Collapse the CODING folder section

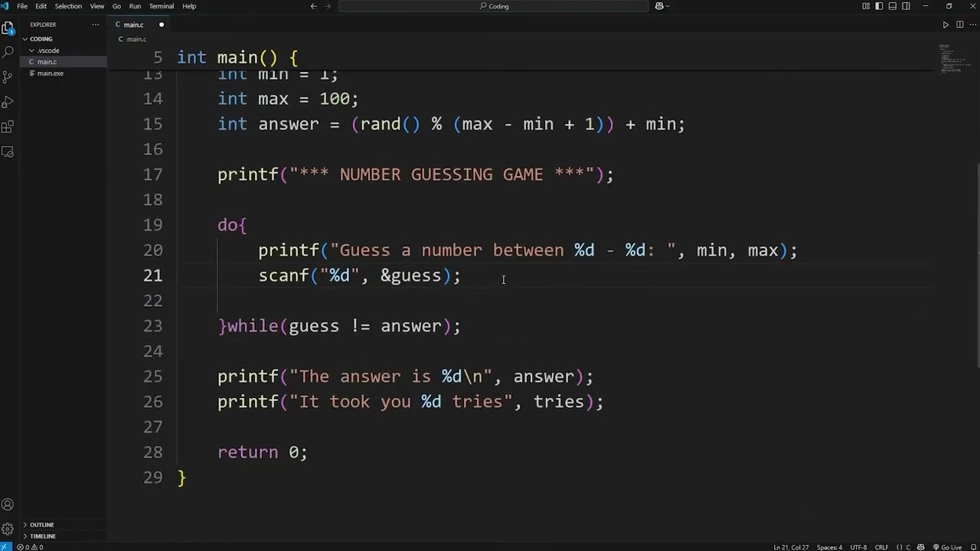coord(41,39)
